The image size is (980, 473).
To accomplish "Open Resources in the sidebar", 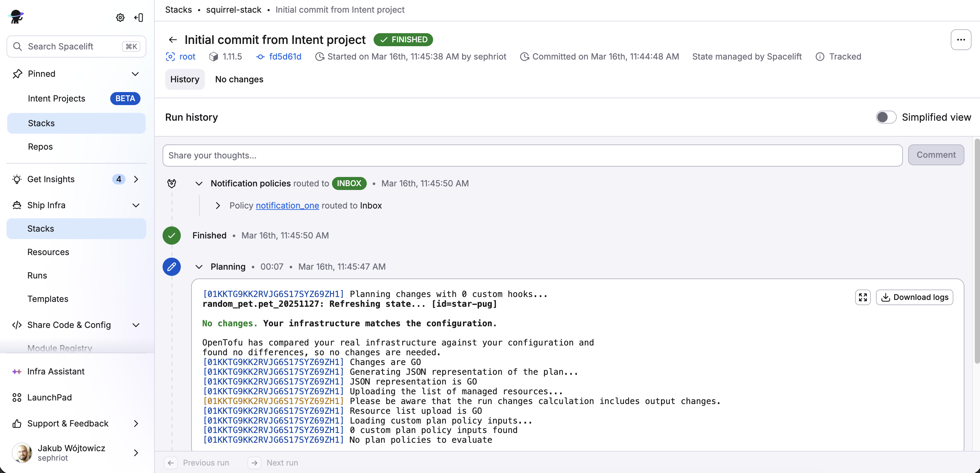I will 48,252.
